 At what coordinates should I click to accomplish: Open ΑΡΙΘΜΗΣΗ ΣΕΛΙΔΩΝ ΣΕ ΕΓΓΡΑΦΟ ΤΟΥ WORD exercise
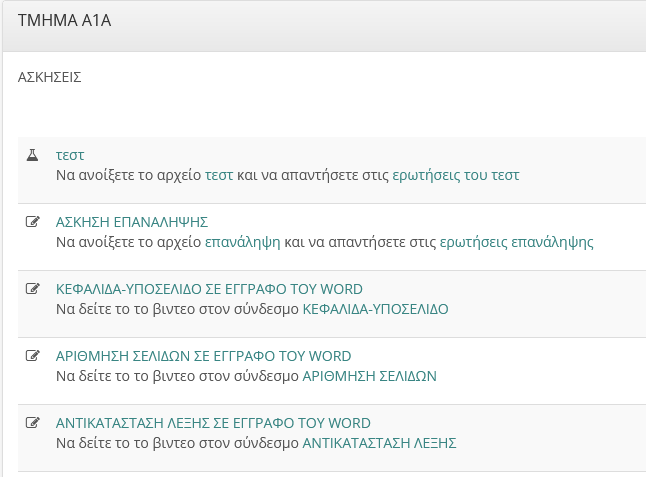coord(203,356)
